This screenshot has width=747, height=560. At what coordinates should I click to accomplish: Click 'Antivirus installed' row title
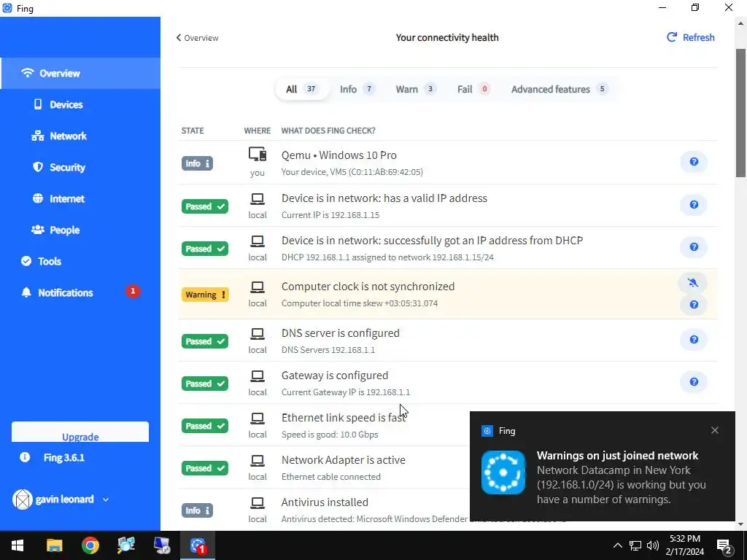coord(325,502)
